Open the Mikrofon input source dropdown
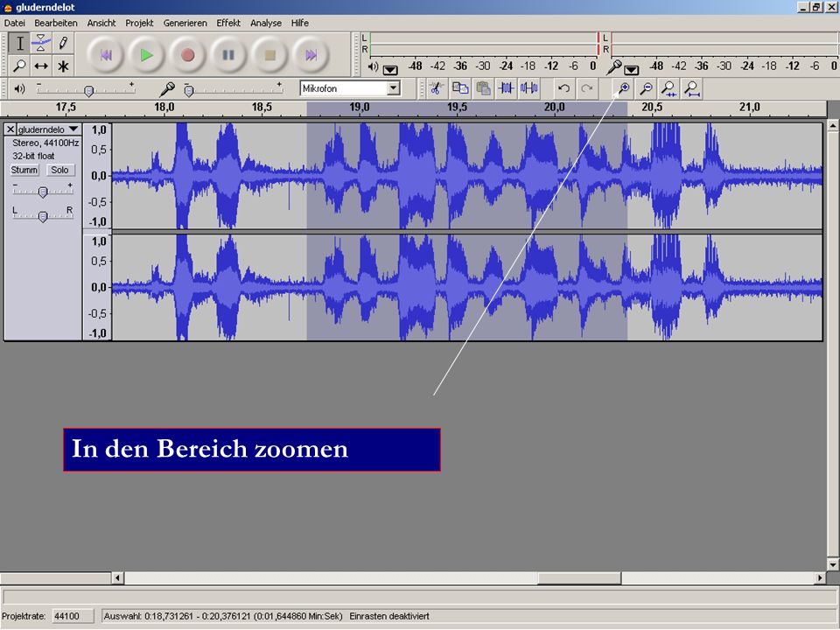The image size is (840, 630). [x=394, y=88]
